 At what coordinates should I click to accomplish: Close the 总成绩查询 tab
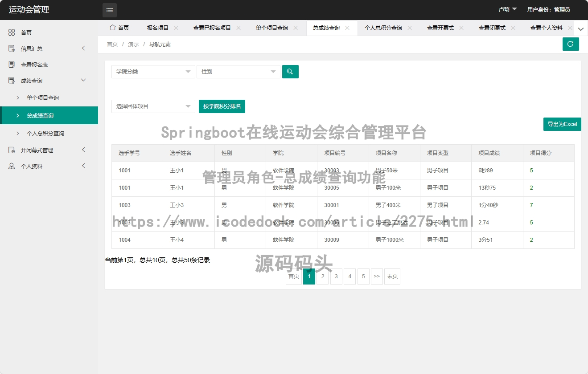[x=347, y=28]
